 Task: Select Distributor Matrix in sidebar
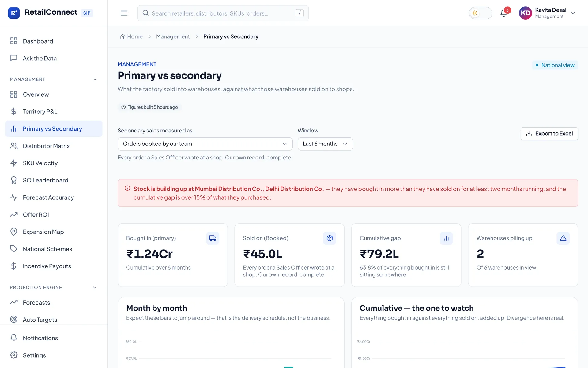pos(54,146)
